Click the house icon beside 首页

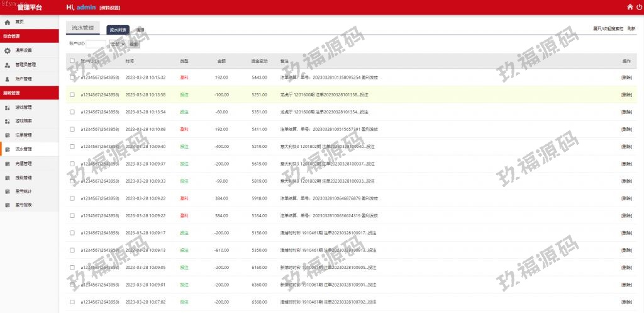(8, 22)
